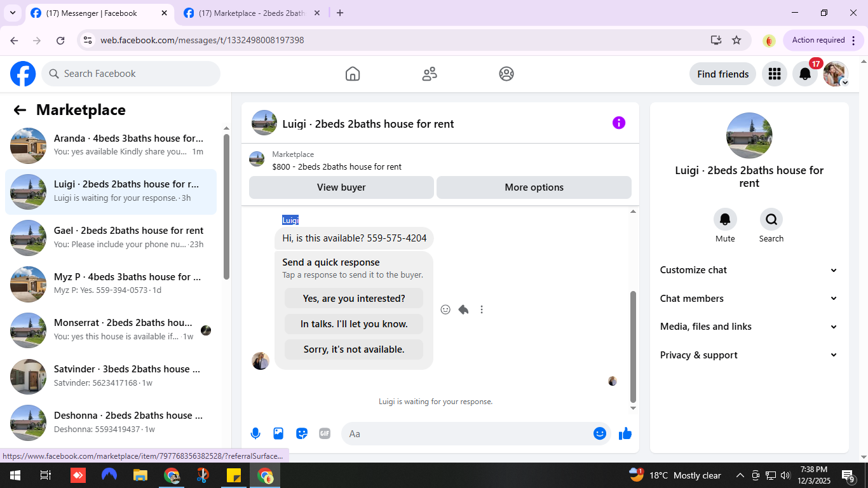Open account profile picture menu
Viewport: 868px width, 488px height.
836,74
